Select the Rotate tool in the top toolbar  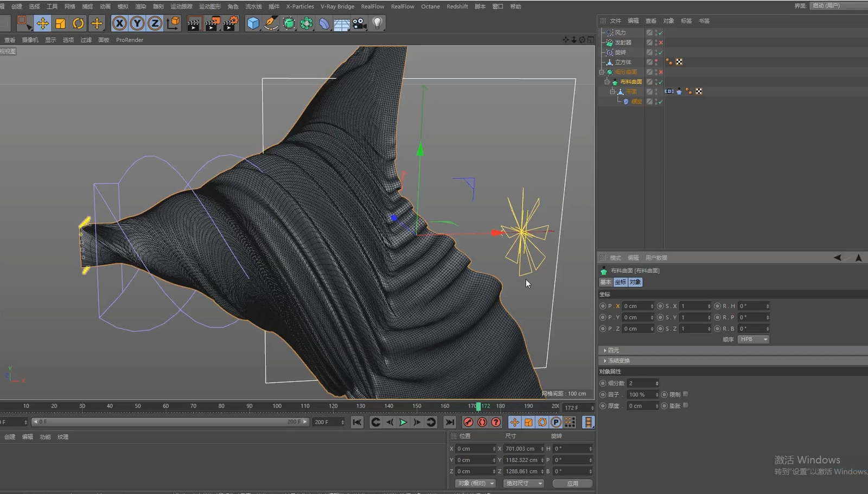pyautogui.click(x=78, y=23)
